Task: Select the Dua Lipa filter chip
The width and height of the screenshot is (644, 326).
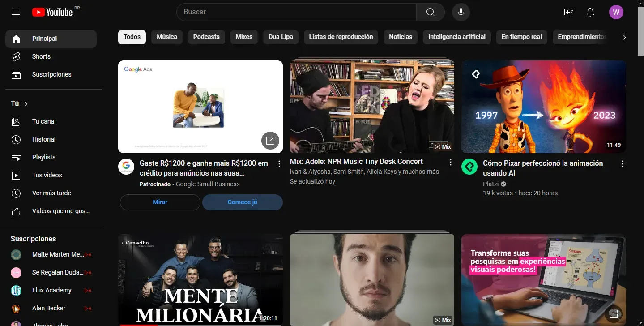Action: [281, 37]
